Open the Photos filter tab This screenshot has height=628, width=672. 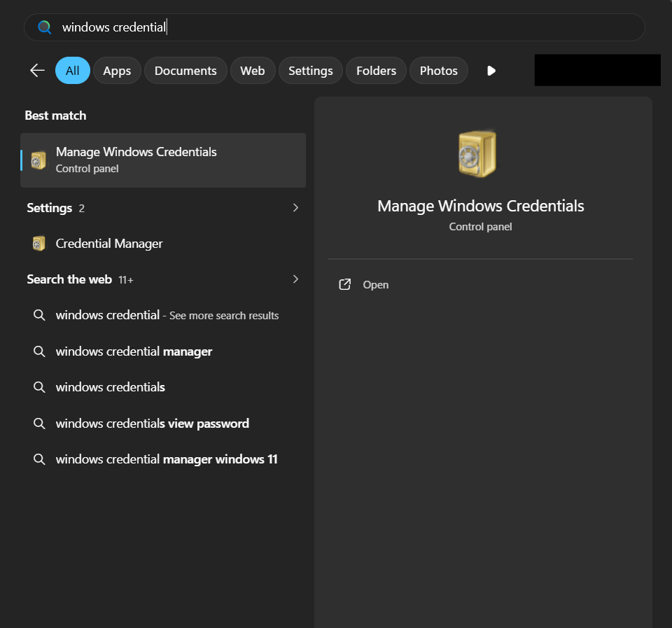[x=438, y=71]
